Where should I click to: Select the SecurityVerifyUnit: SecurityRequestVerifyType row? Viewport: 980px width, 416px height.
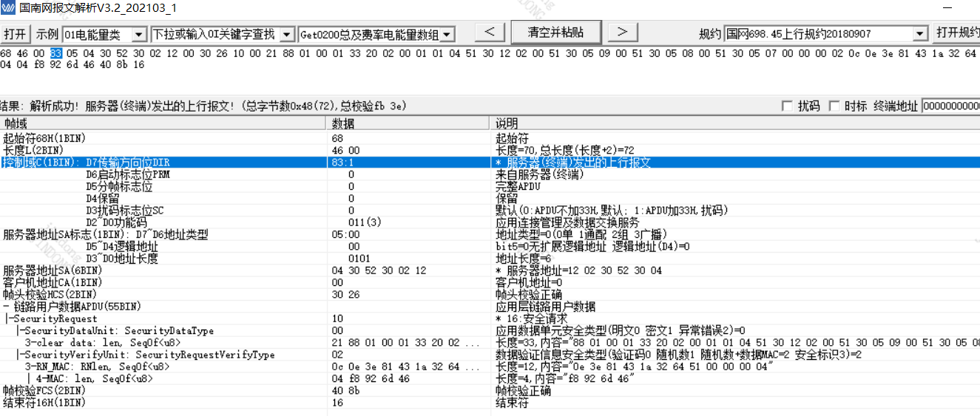pos(490,355)
